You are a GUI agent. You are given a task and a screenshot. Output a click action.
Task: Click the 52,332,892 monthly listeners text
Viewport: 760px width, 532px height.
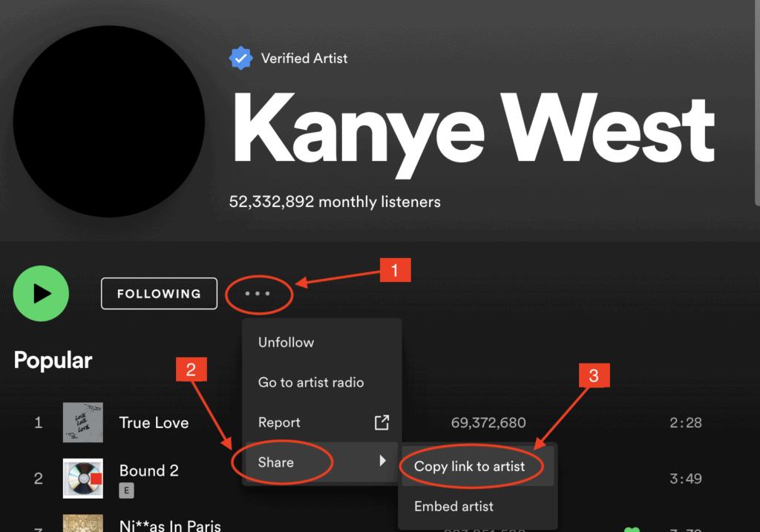tap(335, 202)
